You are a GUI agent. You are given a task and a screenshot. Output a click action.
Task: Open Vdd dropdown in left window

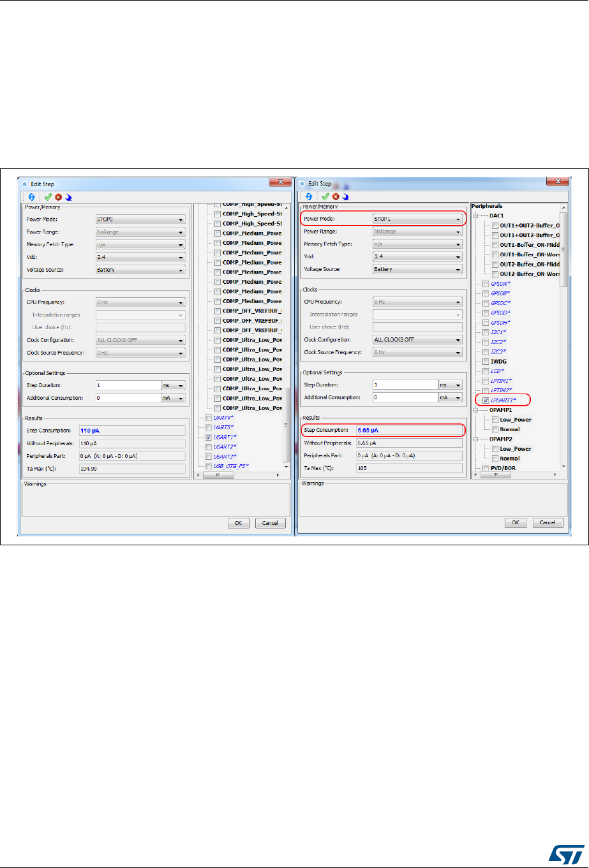coord(140,257)
